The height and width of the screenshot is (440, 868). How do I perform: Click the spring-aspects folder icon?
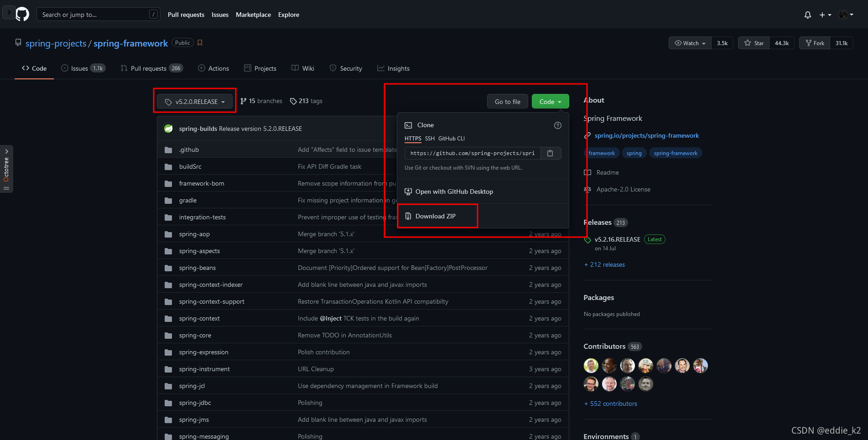[x=168, y=251]
